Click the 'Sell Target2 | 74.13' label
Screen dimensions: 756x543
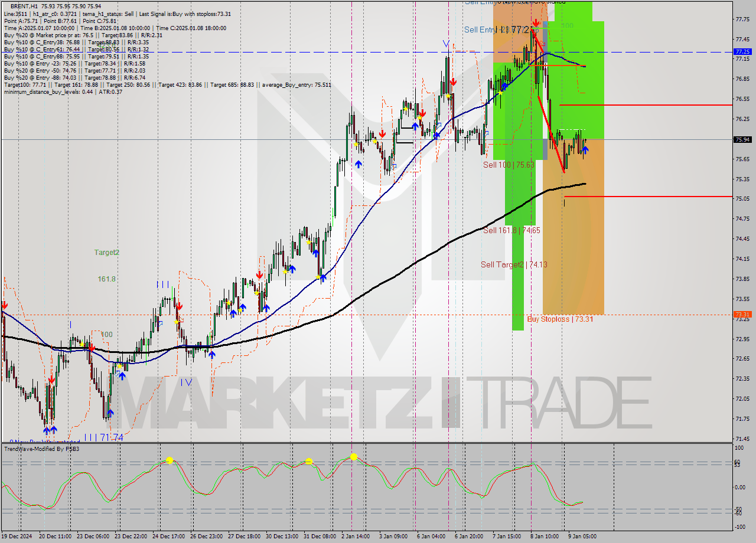[514, 264]
